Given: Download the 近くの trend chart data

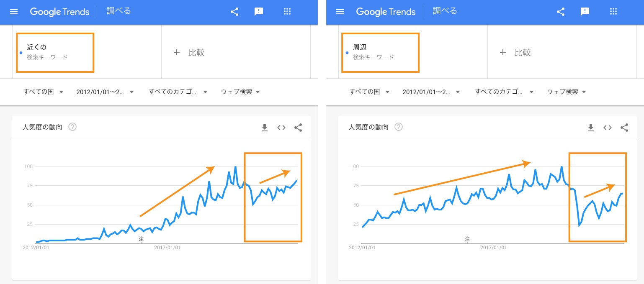Looking at the screenshot, I should (x=265, y=128).
